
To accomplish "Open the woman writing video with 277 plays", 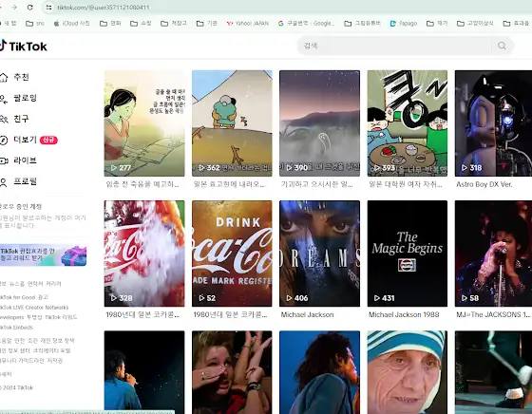I will pos(144,123).
